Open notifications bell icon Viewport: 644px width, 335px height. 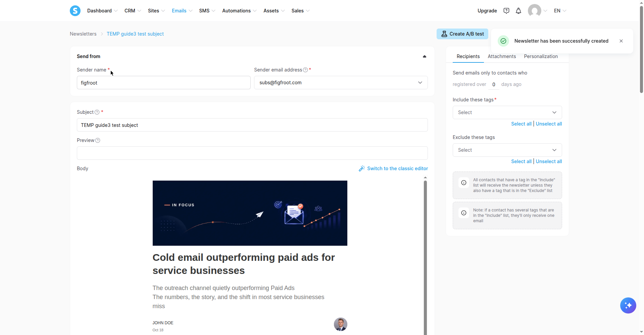(518, 11)
